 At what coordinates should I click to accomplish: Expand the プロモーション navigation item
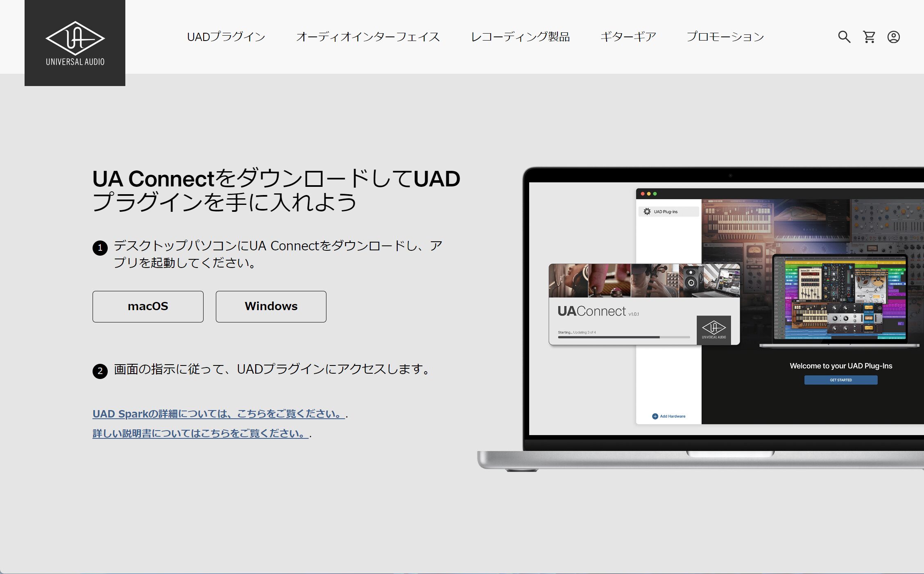(725, 37)
